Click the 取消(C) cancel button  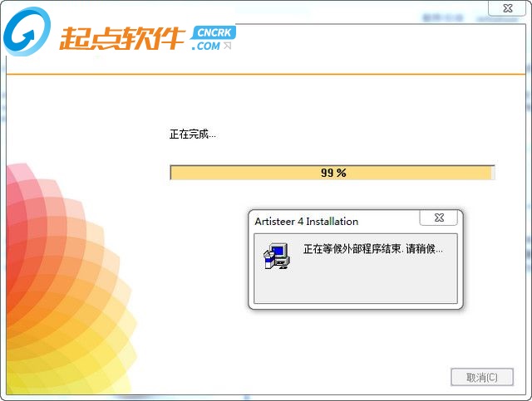pyautogui.click(x=482, y=377)
